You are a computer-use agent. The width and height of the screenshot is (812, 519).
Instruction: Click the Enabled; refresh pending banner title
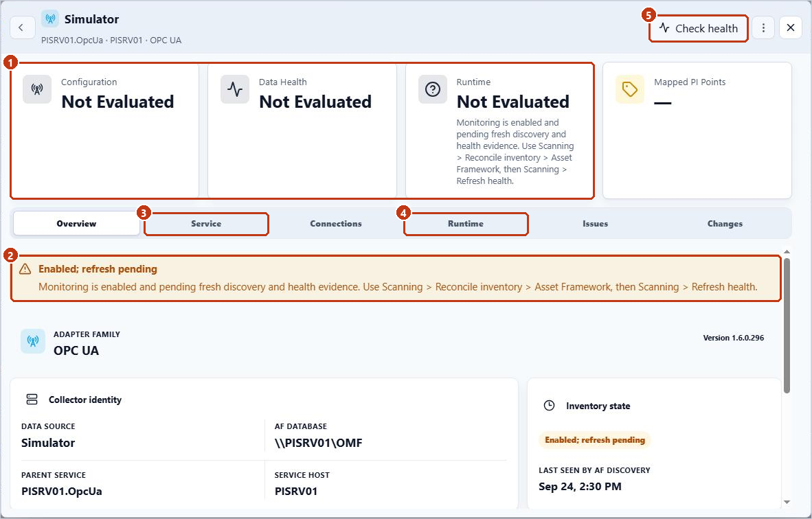click(x=98, y=269)
